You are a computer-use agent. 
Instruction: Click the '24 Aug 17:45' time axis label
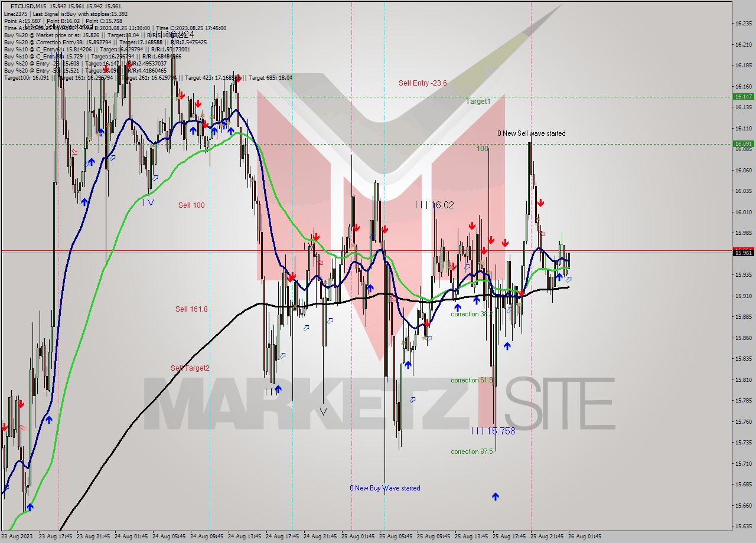282,537
